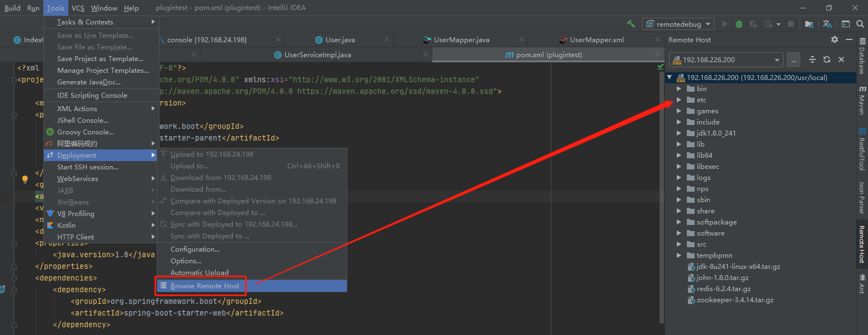
Task: Click Search Everywhere magnifier icon
Action: click(860, 24)
